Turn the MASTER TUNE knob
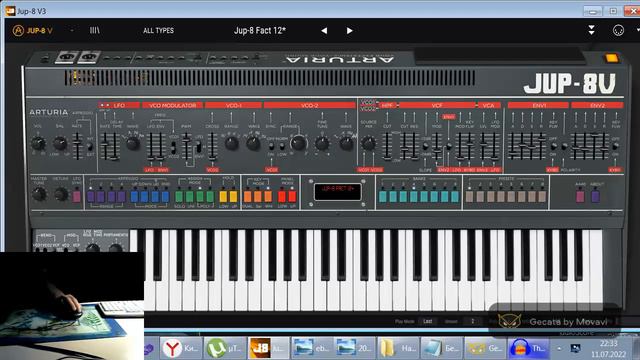640x360 pixels. pyautogui.click(x=39, y=194)
